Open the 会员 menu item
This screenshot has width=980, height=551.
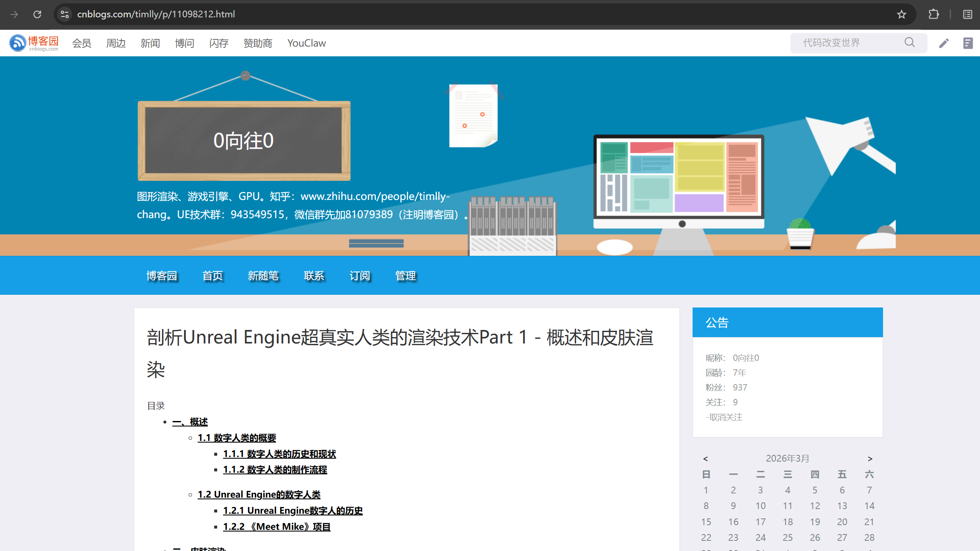click(81, 43)
